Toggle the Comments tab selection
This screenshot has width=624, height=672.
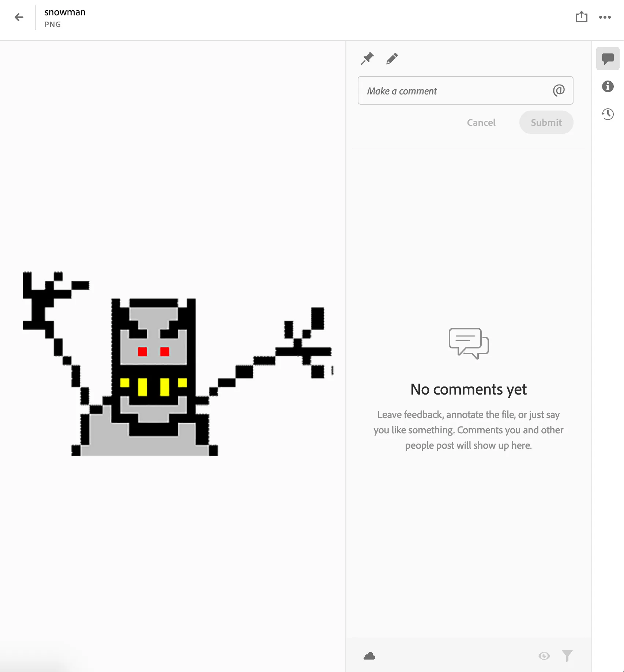(608, 58)
